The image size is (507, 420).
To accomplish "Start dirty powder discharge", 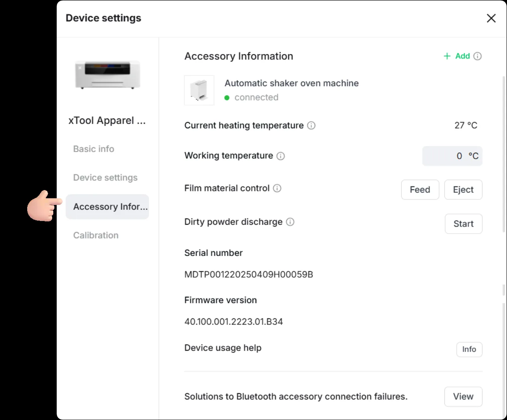I will point(463,224).
